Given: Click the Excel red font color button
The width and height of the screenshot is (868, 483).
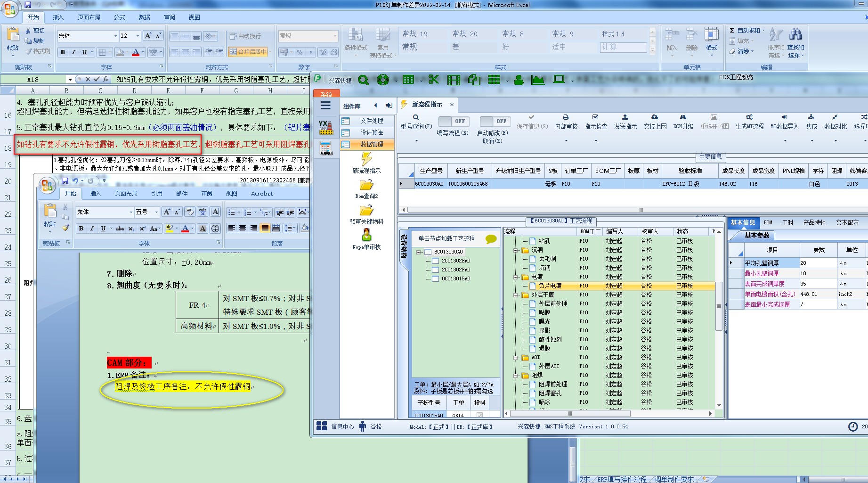Looking at the screenshot, I should (x=136, y=52).
